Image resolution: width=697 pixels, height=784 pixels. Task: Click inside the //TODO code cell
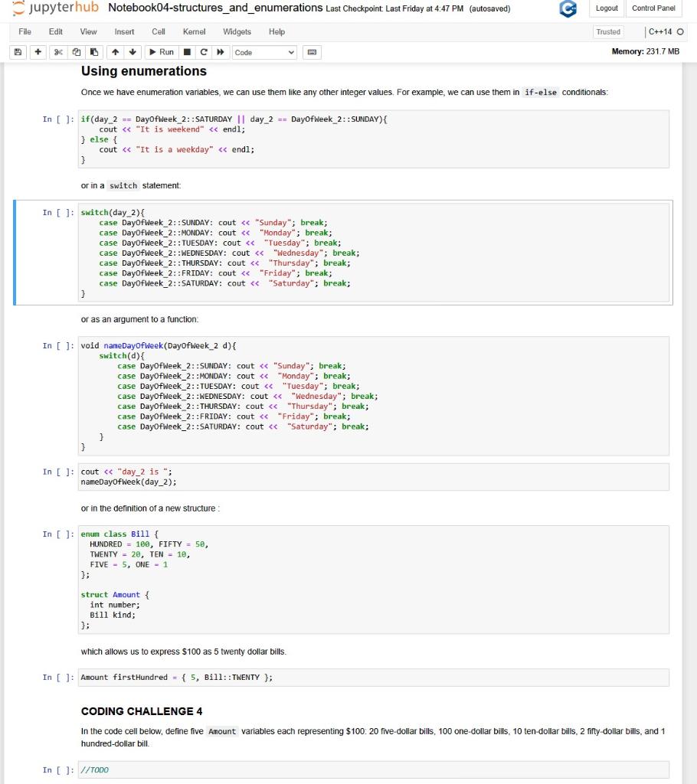[x=230, y=770]
